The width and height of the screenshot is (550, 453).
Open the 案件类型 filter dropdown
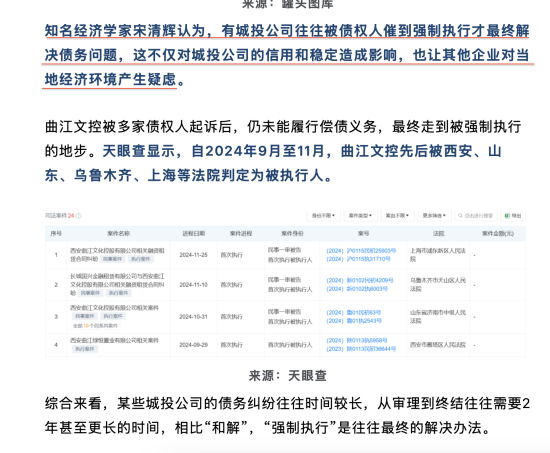click(x=360, y=215)
